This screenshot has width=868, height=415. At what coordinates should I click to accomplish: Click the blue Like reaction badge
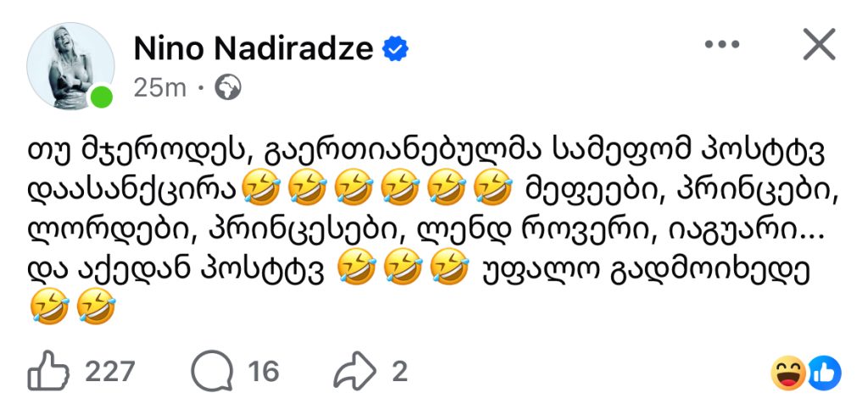click(823, 373)
